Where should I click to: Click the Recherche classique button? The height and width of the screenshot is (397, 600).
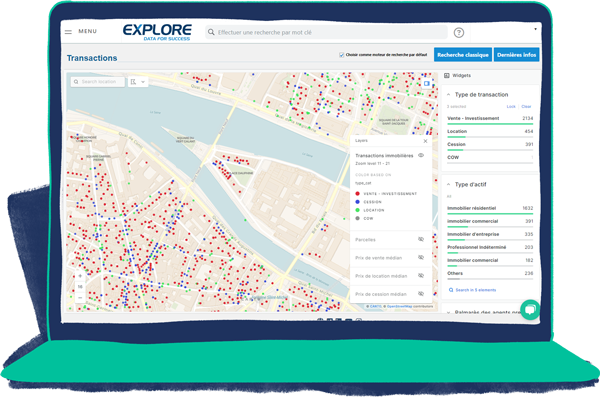(463, 55)
